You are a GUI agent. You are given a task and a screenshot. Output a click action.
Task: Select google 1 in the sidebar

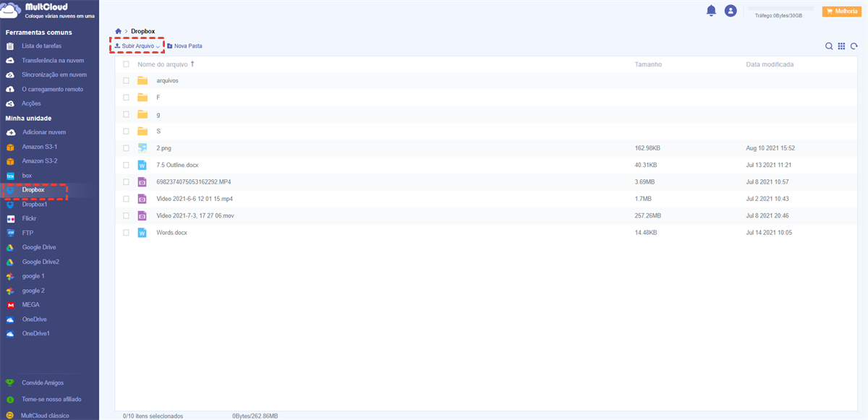(x=33, y=276)
